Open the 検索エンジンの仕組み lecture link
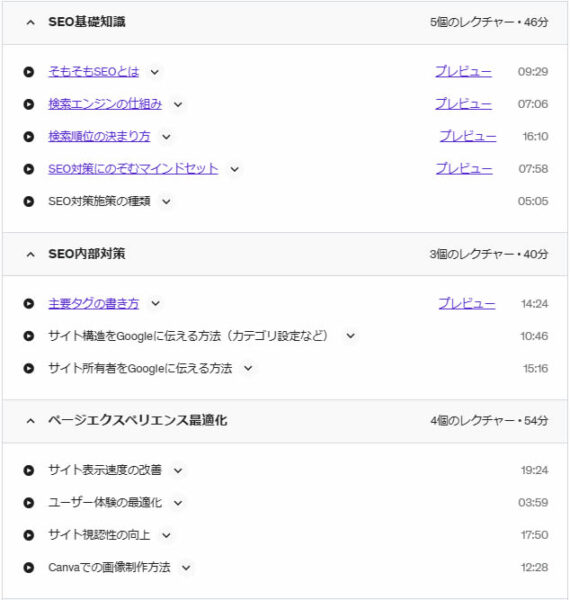 105,104
